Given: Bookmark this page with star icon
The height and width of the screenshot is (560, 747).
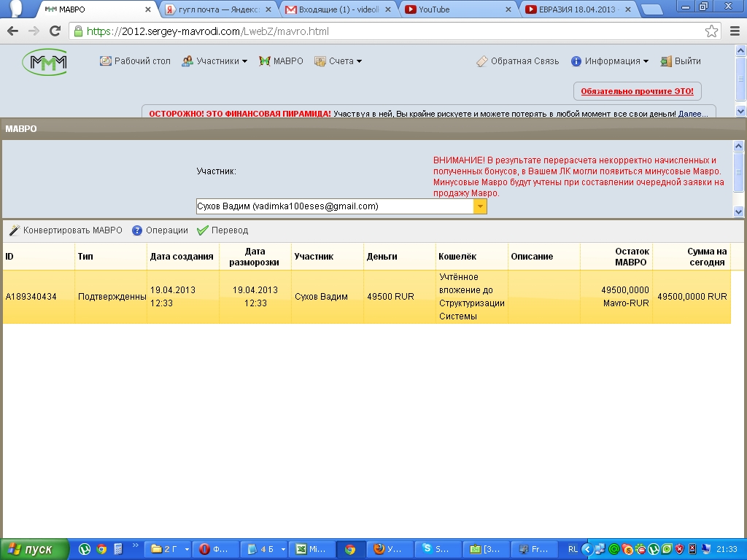Looking at the screenshot, I should point(711,31).
